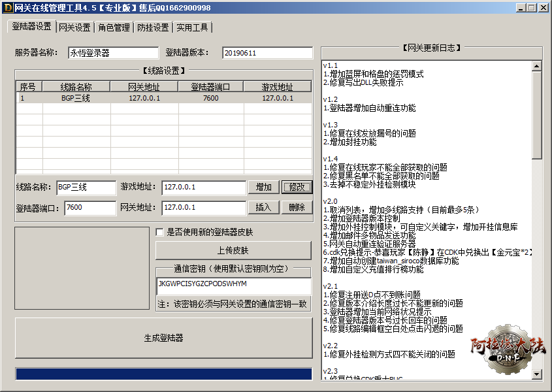Click the blue progress bar at bottom
Viewport: 552px width, 392px height.
pyautogui.click(x=163, y=374)
